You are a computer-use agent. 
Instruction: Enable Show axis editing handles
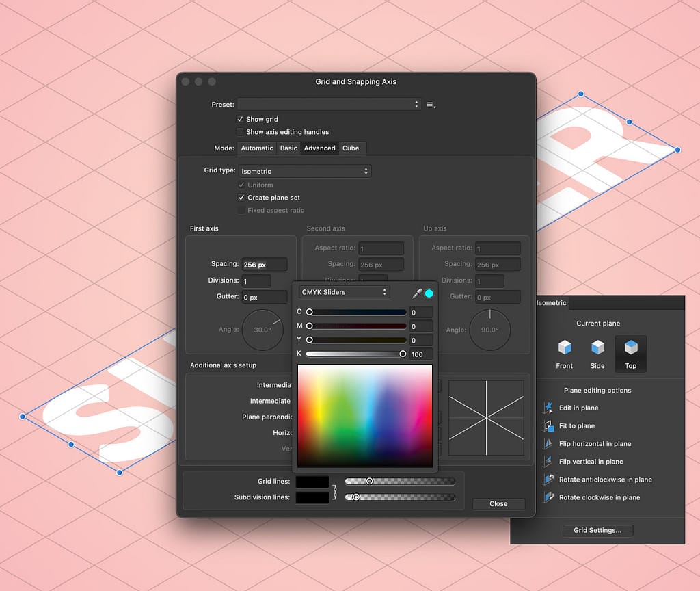240,132
